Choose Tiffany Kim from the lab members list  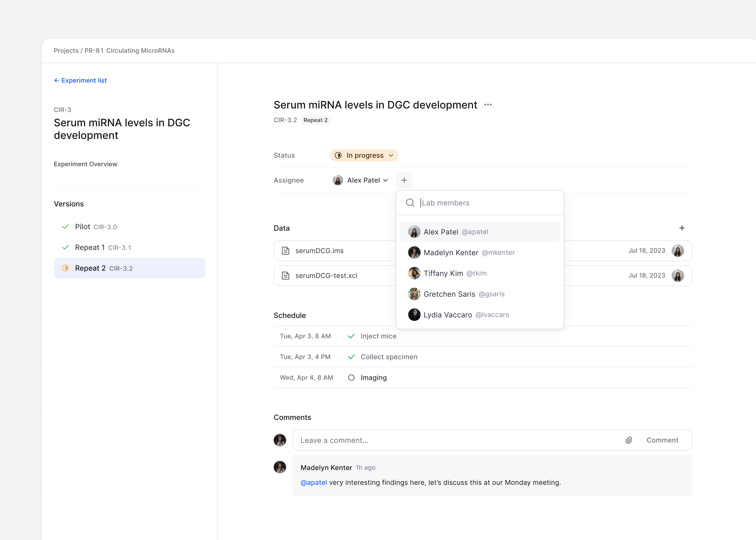pos(455,273)
